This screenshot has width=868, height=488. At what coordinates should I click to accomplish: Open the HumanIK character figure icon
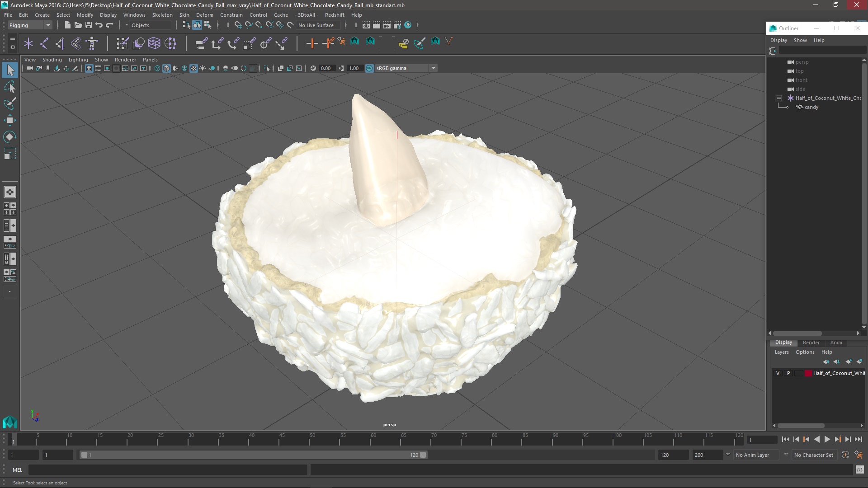(x=92, y=43)
